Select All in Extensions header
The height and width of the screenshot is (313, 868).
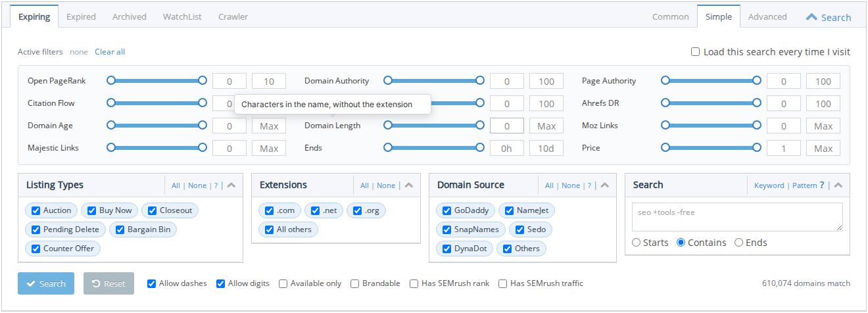tap(364, 185)
